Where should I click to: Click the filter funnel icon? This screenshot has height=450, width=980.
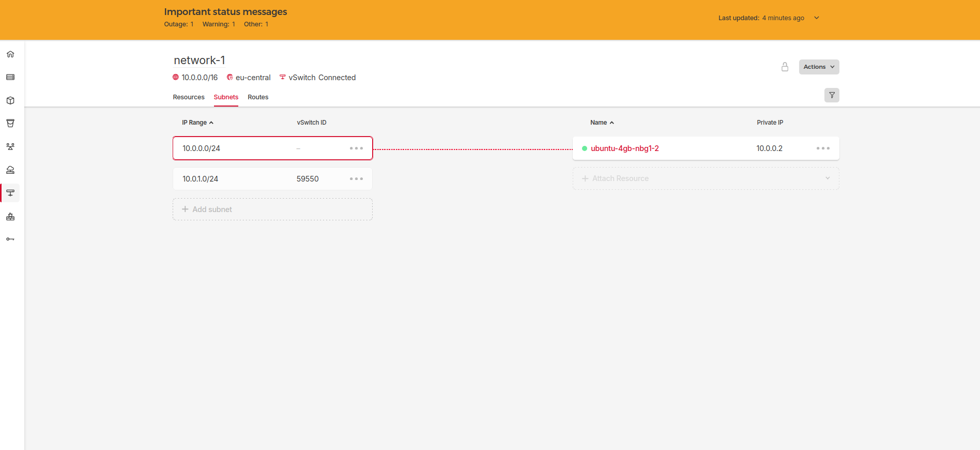point(831,95)
